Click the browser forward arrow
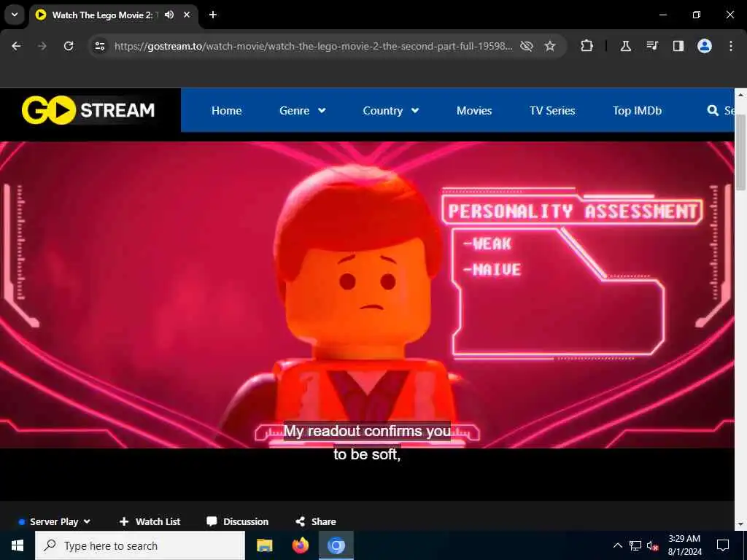The width and height of the screenshot is (747, 560). click(x=42, y=46)
